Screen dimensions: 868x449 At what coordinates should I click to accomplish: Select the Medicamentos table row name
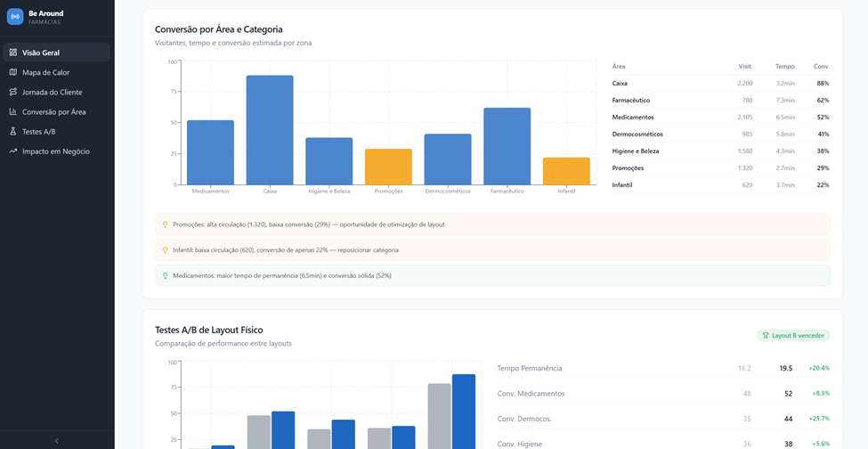(633, 118)
